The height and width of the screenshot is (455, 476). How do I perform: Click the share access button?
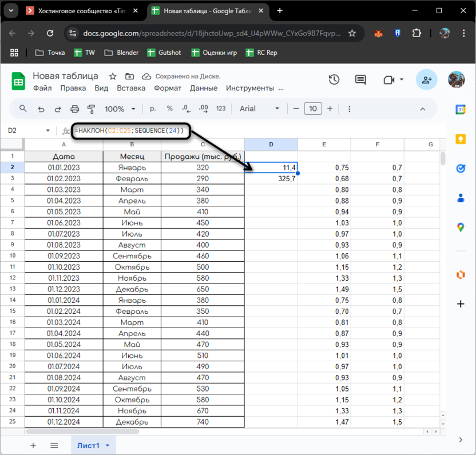pyautogui.click(x=427, y=80)
